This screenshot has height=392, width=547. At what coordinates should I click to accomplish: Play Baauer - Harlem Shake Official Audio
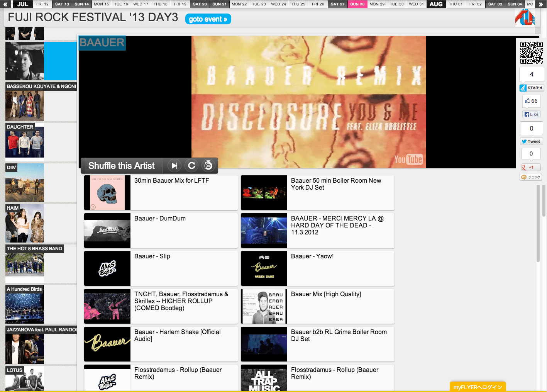click(161, 344)
